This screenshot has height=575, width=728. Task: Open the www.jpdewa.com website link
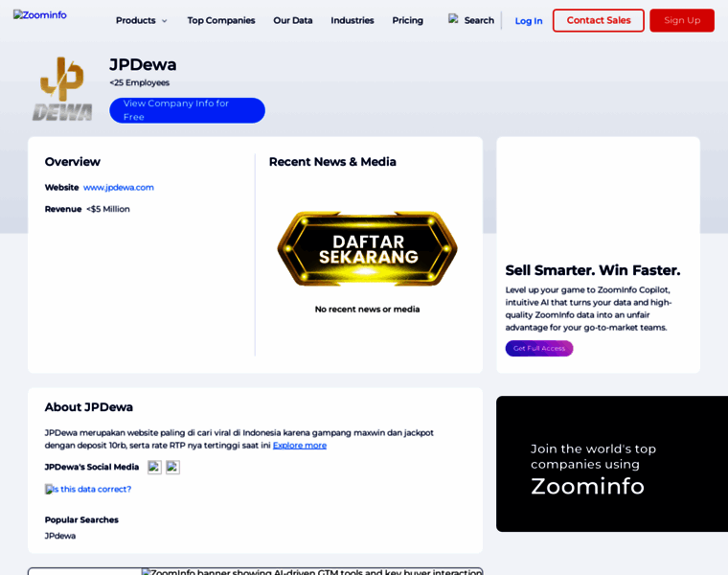[119, 188]
